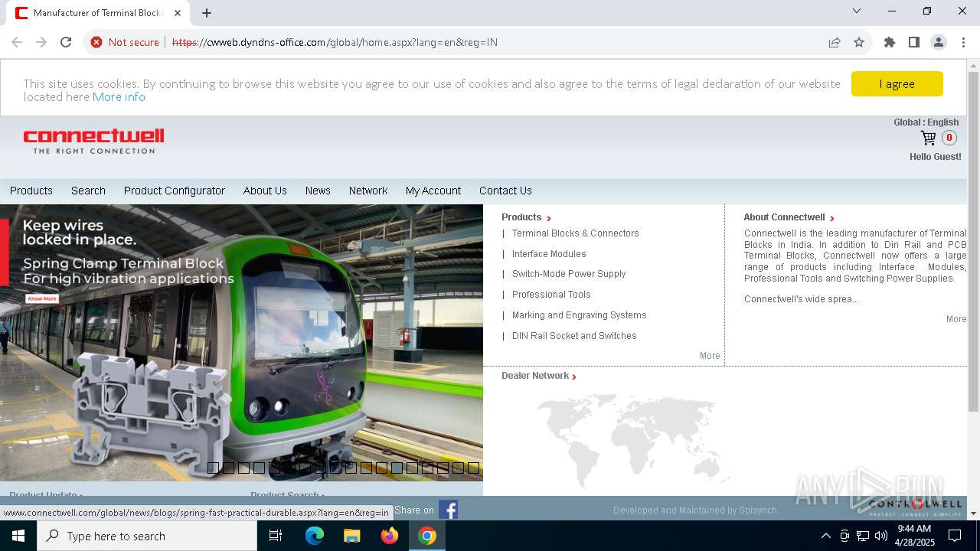980x551 pixels.
Task: Open the Search menu item
Action: pyautogui.click(x=88, y=191)
